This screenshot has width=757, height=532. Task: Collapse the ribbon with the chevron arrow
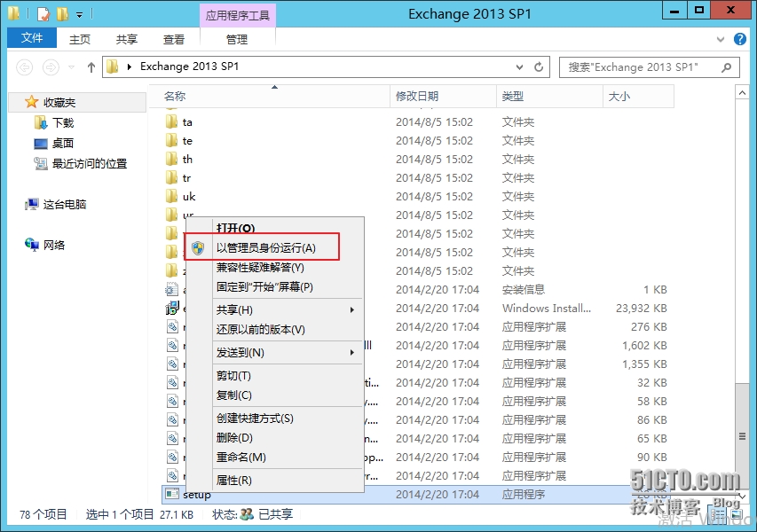click(x=721, y=38)
